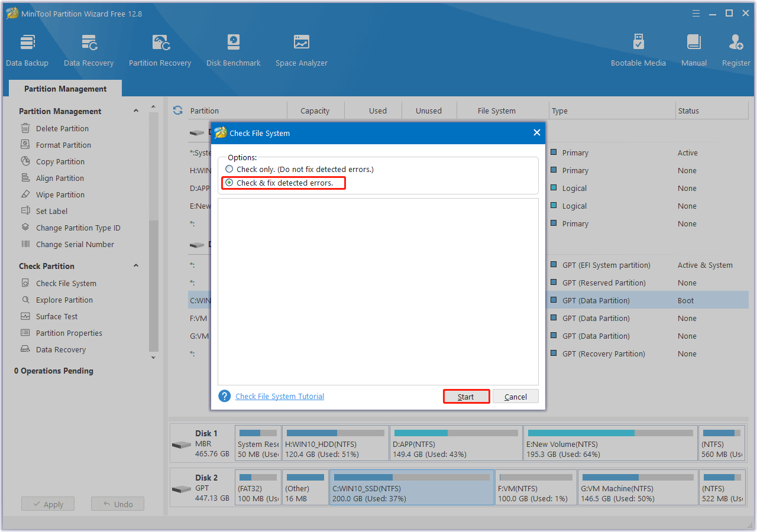Sort by the Unused column header
The width and height of the screenshot is (757, 532).
point(429,111)
